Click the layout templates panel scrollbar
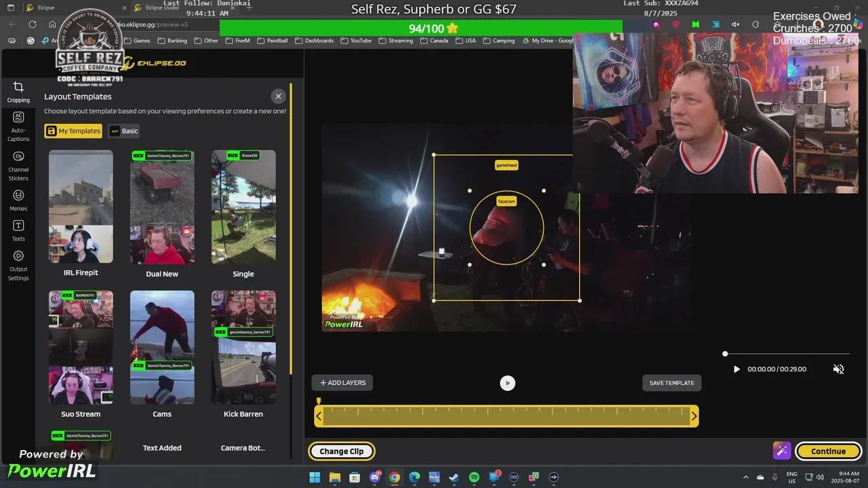This screenshot has height=488, width=868. [x=291, y=228]
